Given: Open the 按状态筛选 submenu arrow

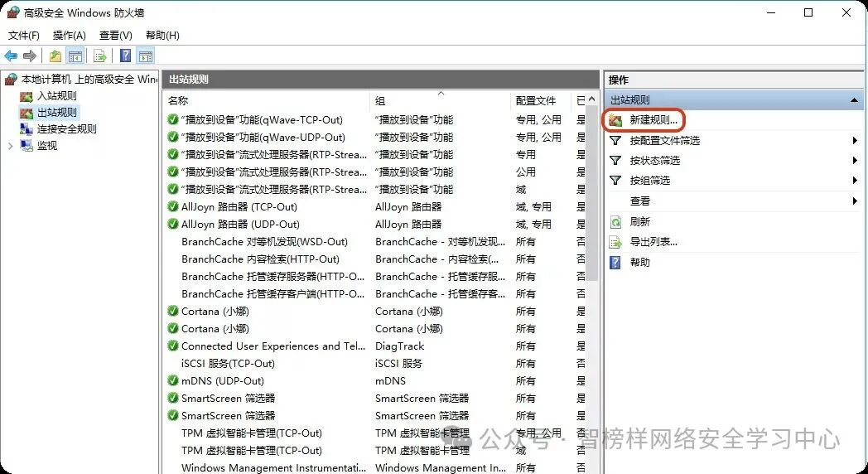Looking at the screenshot, I should pyautogui.click(x=856, y=161).
